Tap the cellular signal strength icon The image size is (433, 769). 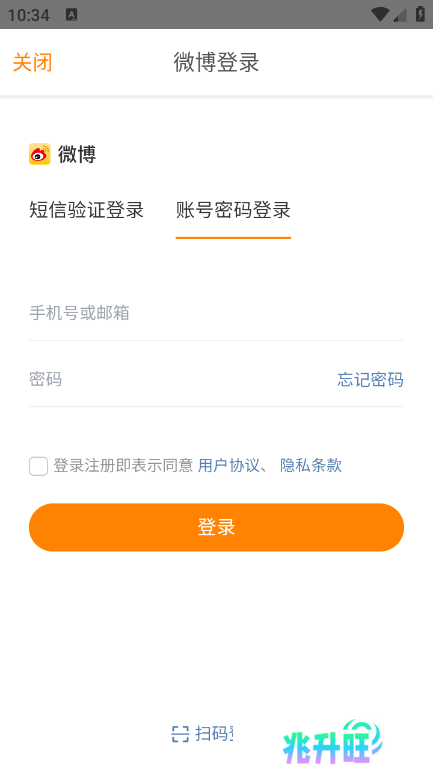pos(400,15)
